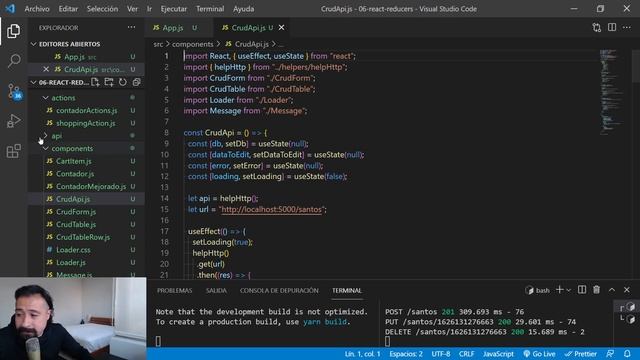
Task: Open the feedback icon in status bar
Action: point(610,354)
